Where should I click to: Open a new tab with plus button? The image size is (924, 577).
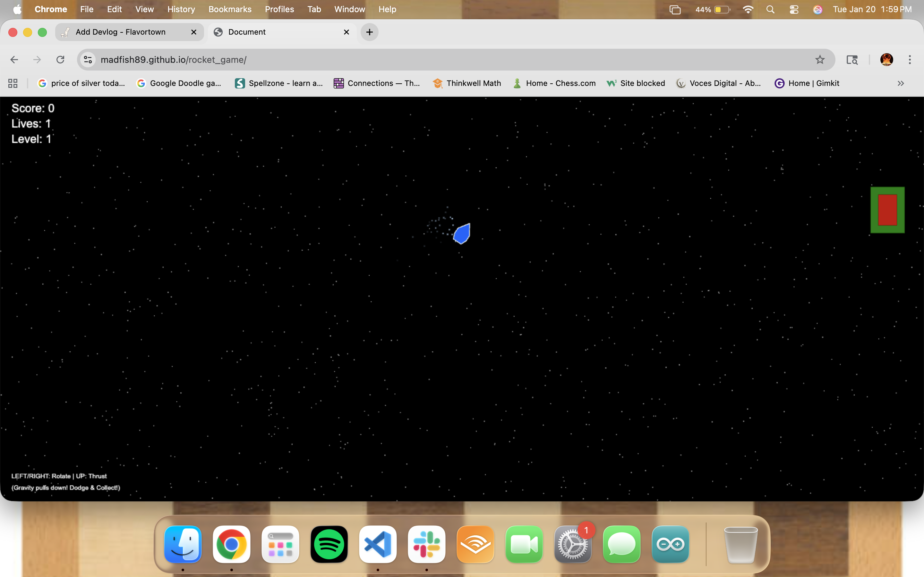(x=369, y=32)
